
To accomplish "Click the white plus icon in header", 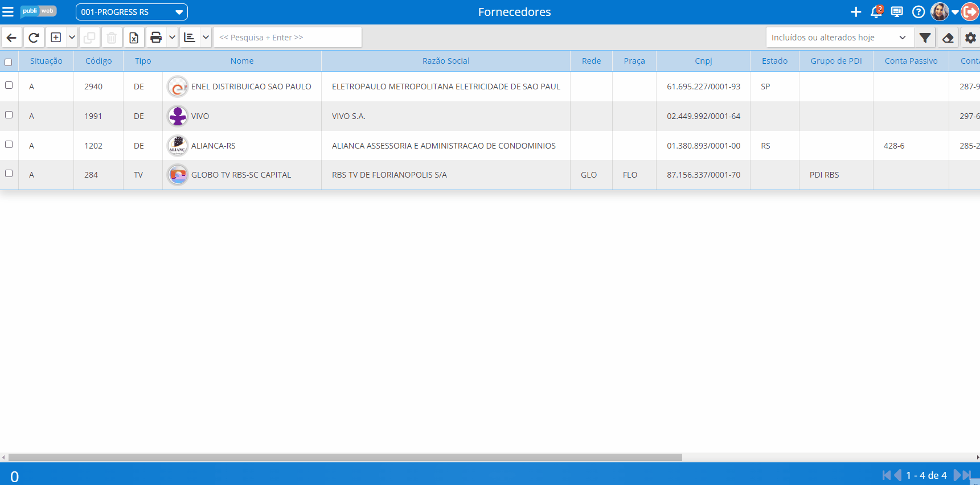I will coord(856,12).
